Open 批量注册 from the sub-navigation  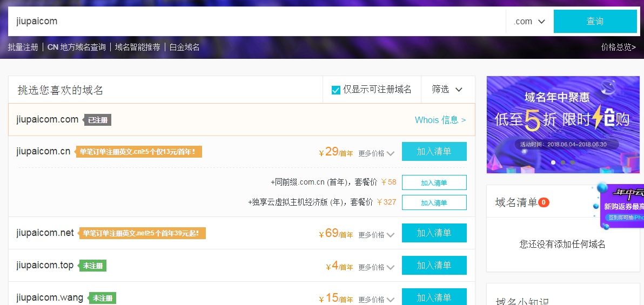click(23, 47)
